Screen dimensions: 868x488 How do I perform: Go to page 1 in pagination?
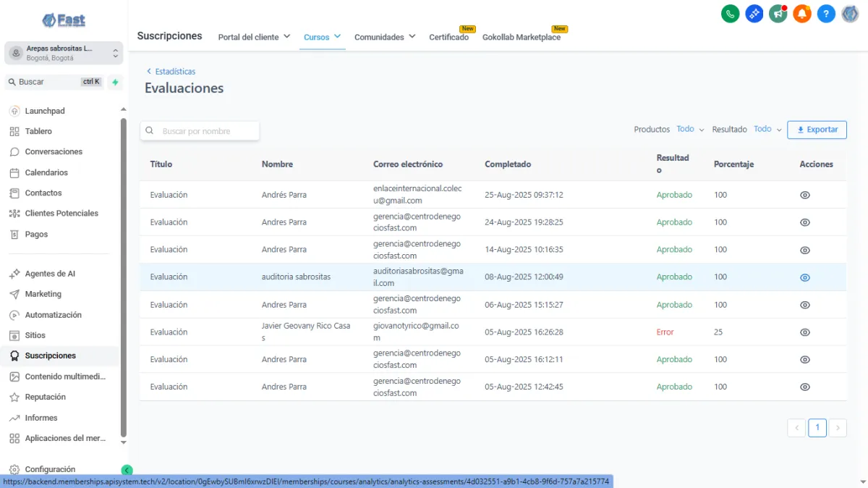point(817,428)
